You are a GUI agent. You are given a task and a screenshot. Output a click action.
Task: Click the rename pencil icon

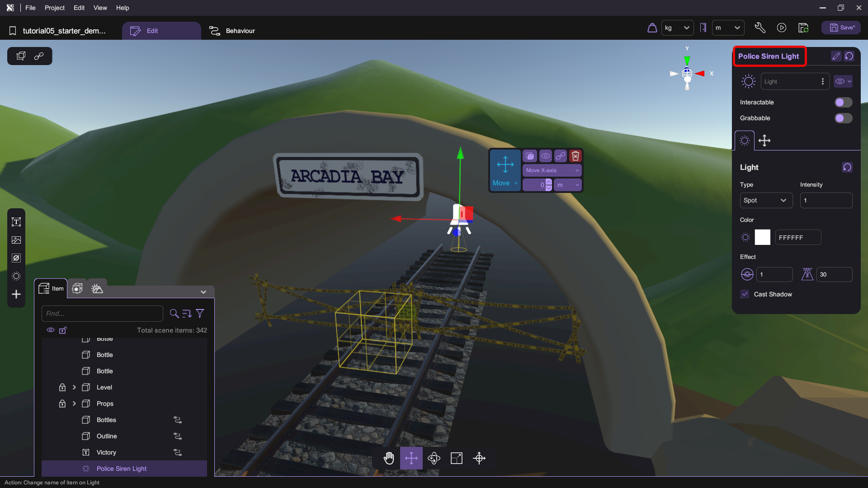click(x=836, y=56)
